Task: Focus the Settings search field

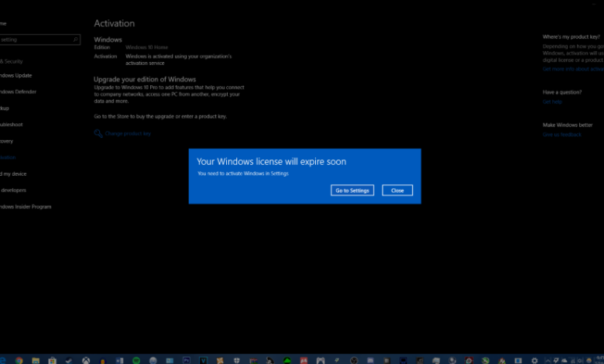Action: click(x=39, y=39)
